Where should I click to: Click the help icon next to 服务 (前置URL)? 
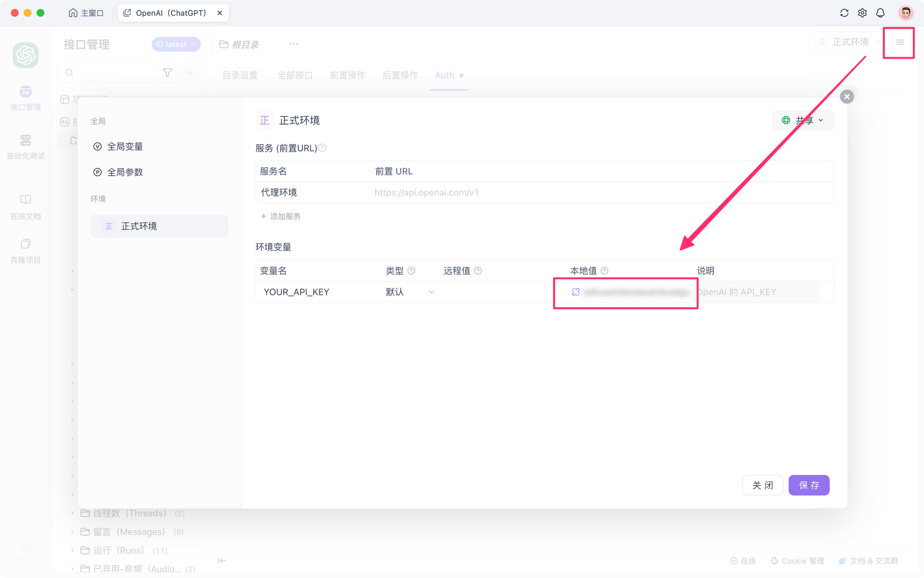(322, 148)
